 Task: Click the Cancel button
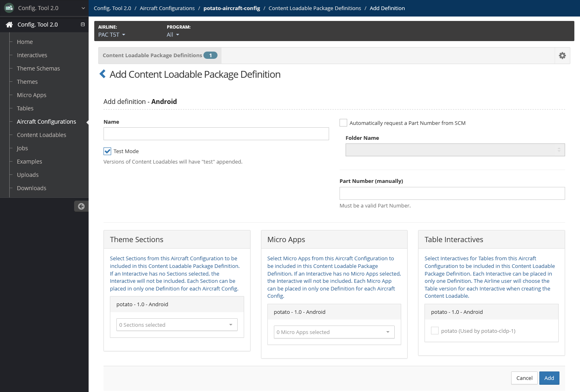524,378
